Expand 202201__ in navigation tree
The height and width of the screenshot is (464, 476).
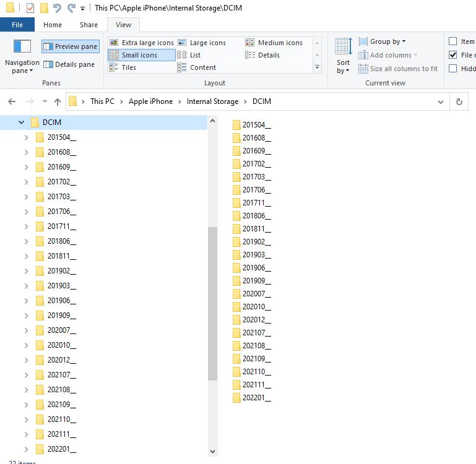coord(27,449)
